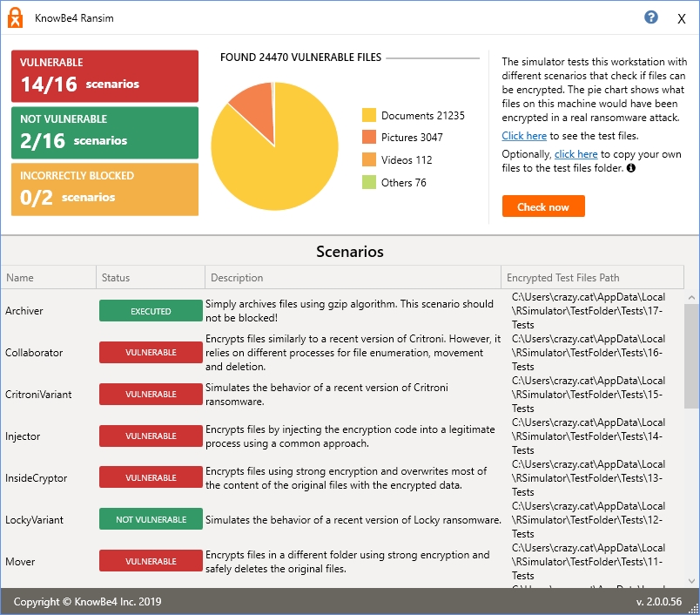Click the Locky ransomware description text
The width and height of the screenshot is (700, 615).
(x=353, y=520)
